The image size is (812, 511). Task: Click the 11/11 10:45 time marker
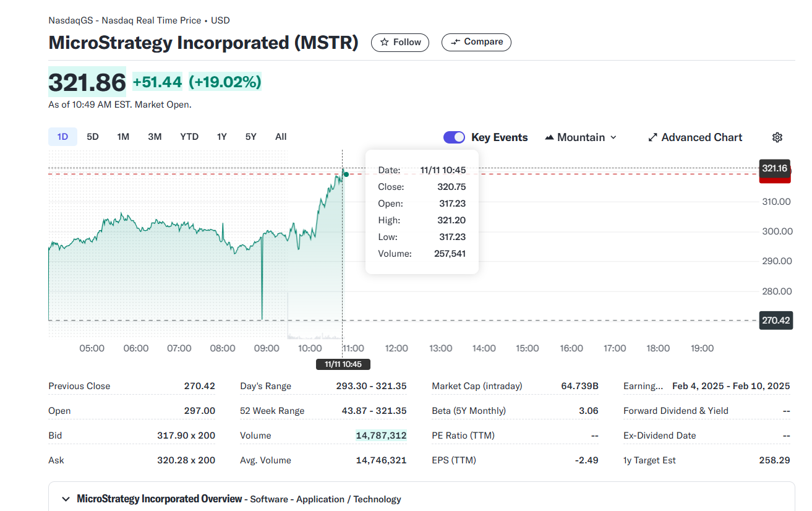(x=343, y=364)
